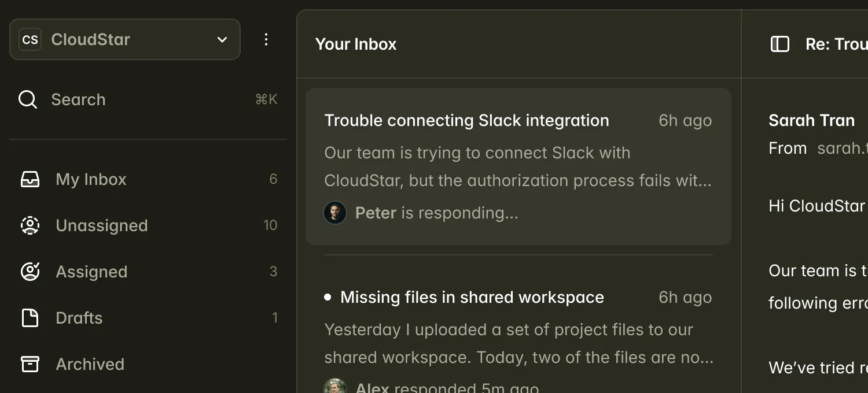
Task: Select the Assigned folder
Action: tap(91, 272)
